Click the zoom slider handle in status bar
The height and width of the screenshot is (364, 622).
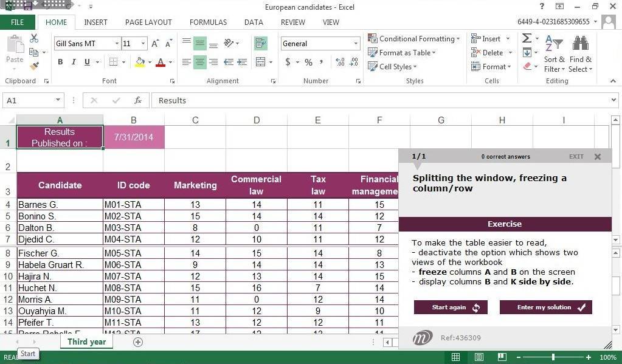coord(553,357)
